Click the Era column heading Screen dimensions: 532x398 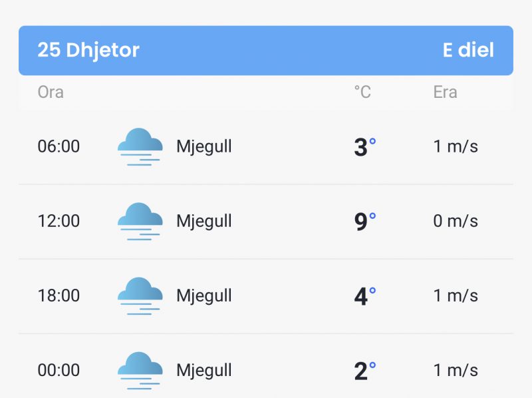[445, 92]
